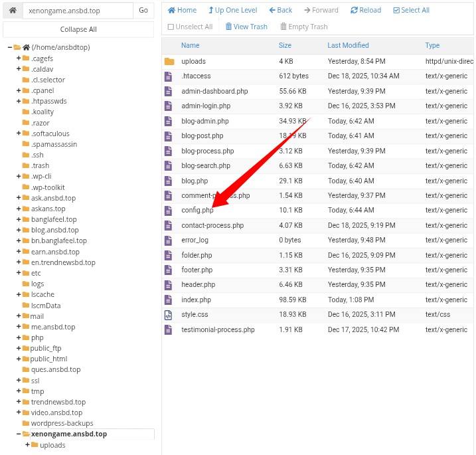Click the config.php file icon
The image size is (476, 455).
point(168,211)
